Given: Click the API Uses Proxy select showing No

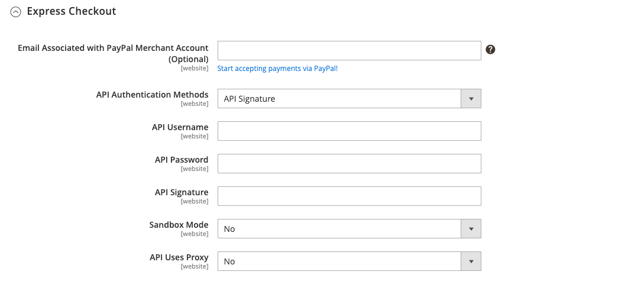Looking at the screenshot, I should point(349,261).
